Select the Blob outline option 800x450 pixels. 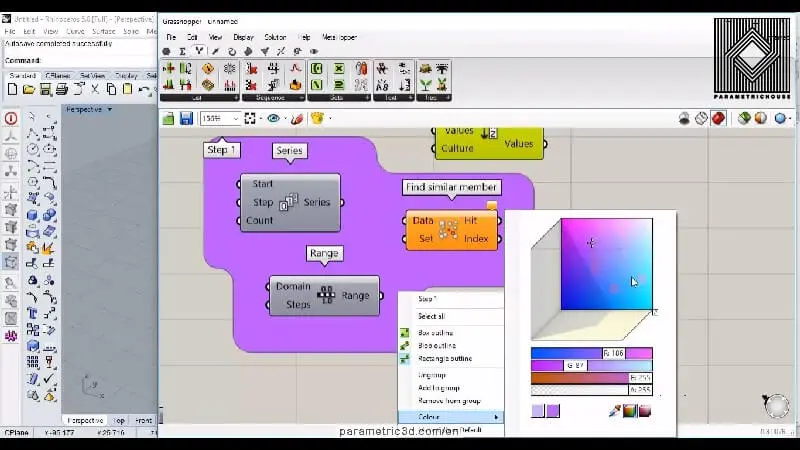(435, 346)
